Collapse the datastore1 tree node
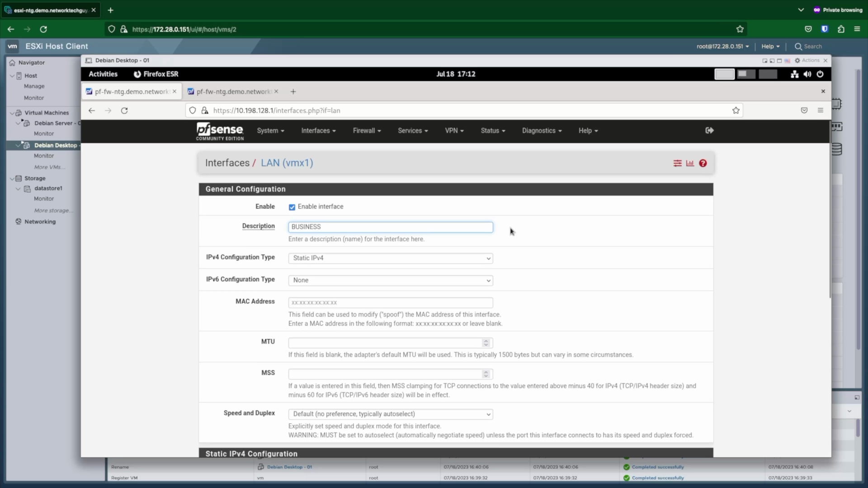 coord(18,189)
